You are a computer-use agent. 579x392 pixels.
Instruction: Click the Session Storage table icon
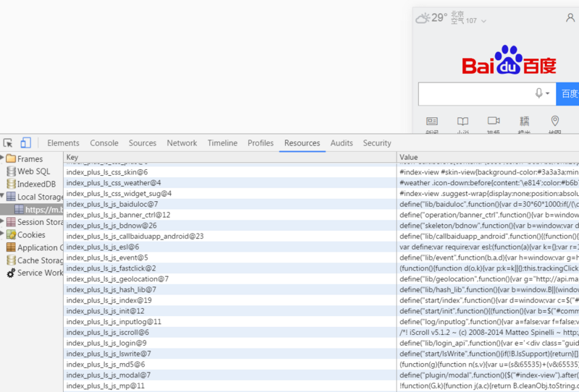tap(11, 222)
